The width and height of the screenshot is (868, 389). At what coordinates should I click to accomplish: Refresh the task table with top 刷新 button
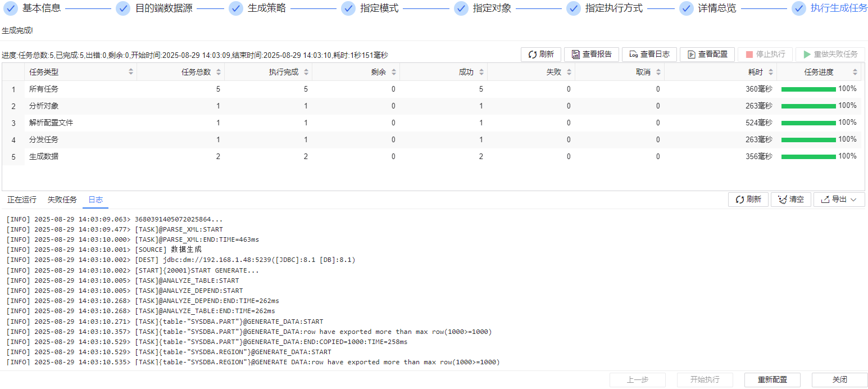(541, 55)
